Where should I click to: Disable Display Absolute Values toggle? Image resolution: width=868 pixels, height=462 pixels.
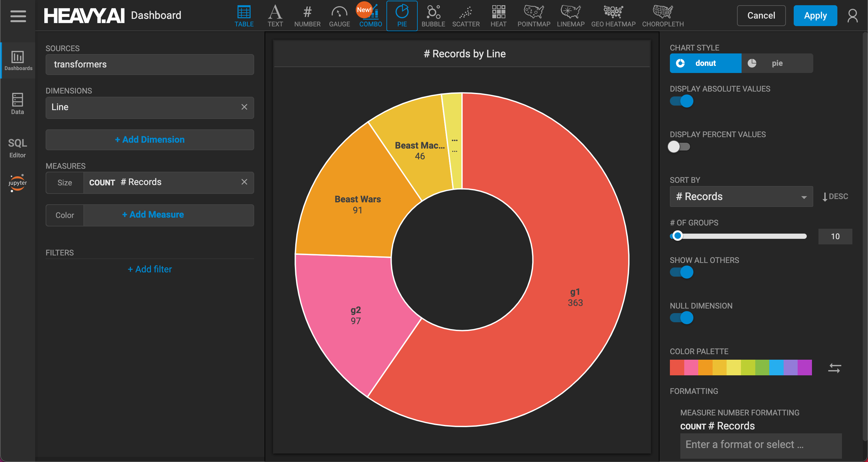click(681, 101)
